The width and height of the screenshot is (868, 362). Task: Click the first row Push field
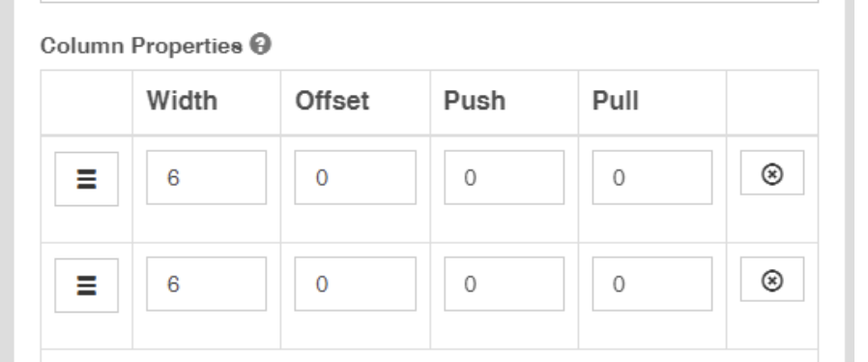pyautogui.click(x=505, y=177)
